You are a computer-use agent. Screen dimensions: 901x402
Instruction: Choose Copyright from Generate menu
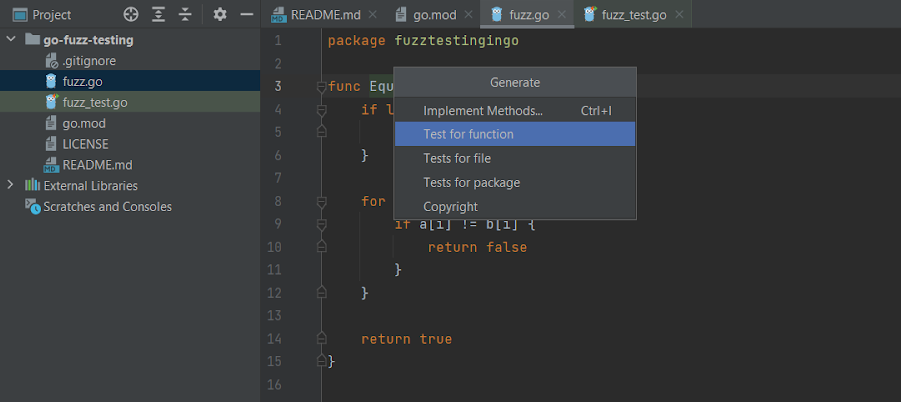coord(515,206)
